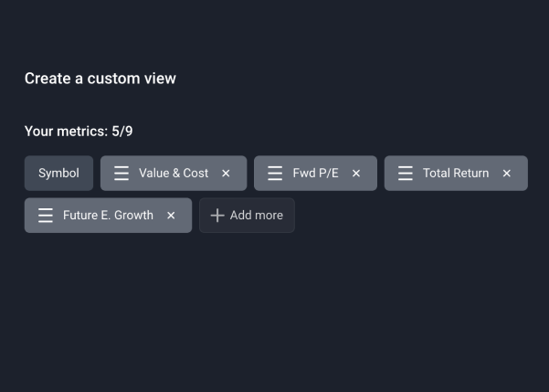
Task: Click the word 'Create' in the heading
Action: point(48,79)
